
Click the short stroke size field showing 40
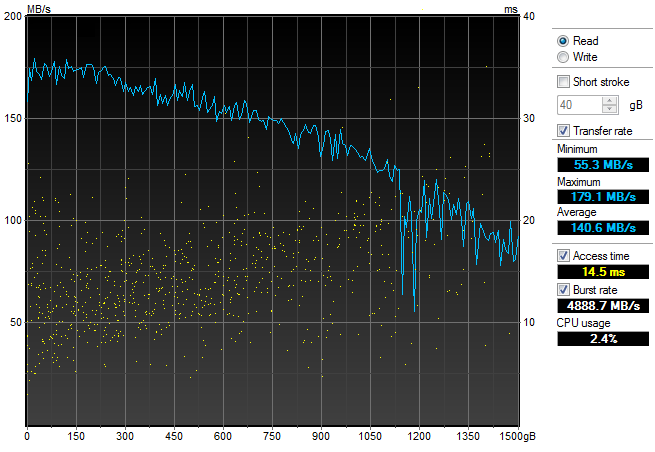click(x=580, y=105)
